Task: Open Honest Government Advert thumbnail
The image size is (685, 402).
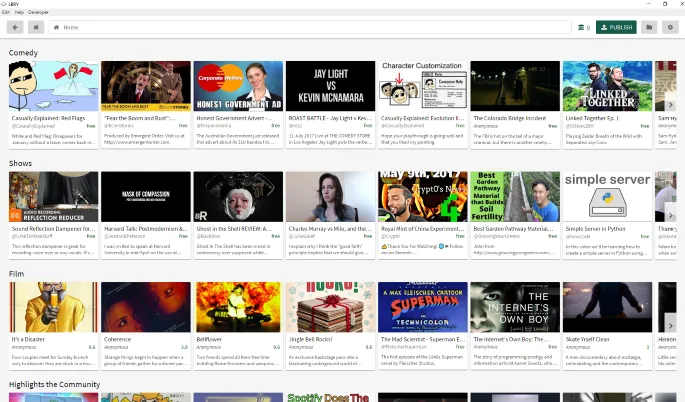Action: pyautogui.click(x=238, y=86)
